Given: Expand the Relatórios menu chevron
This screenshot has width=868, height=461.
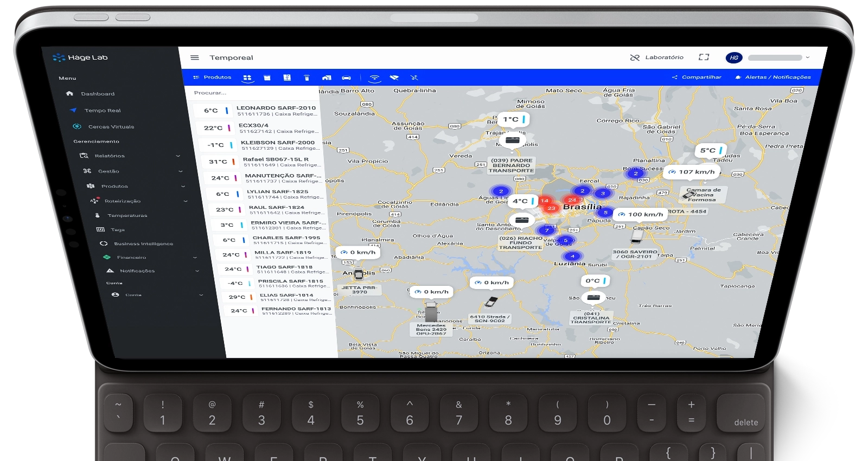Looking at the screenshot, I should coord(178,156).
